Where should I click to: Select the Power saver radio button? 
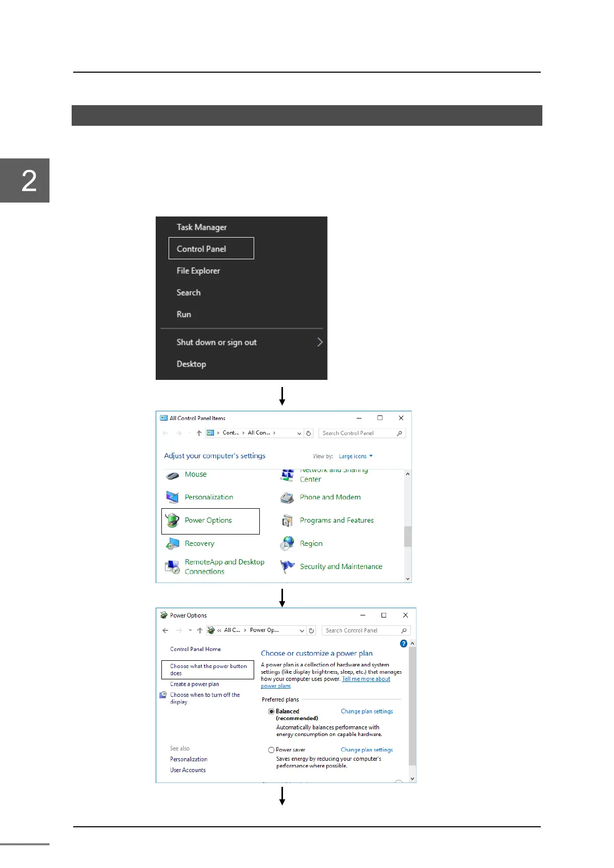coord(271,750)
